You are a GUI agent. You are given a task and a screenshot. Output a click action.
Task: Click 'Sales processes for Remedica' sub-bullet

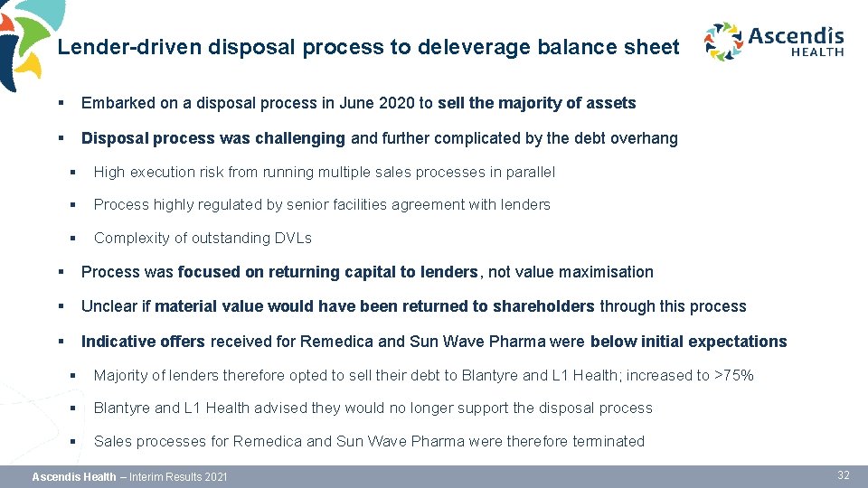point(369,441)
